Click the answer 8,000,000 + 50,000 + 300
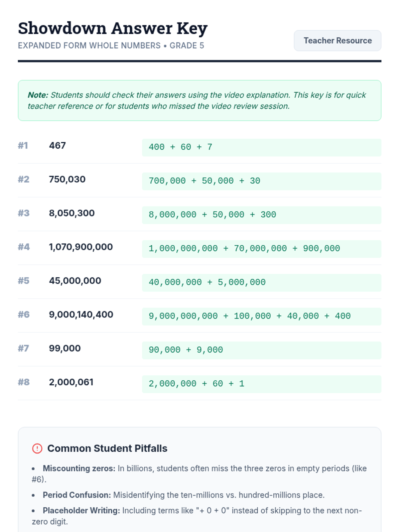The image size is (399, 532). click(x=212, y=215)
